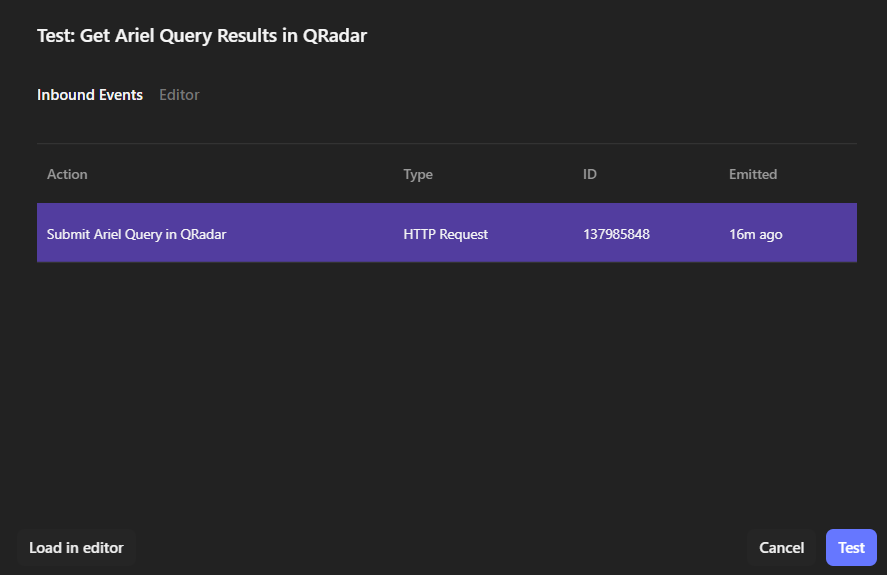887x575 pixels.
Task: Click the HTTP Request type cell
Action: pos(445,234)
